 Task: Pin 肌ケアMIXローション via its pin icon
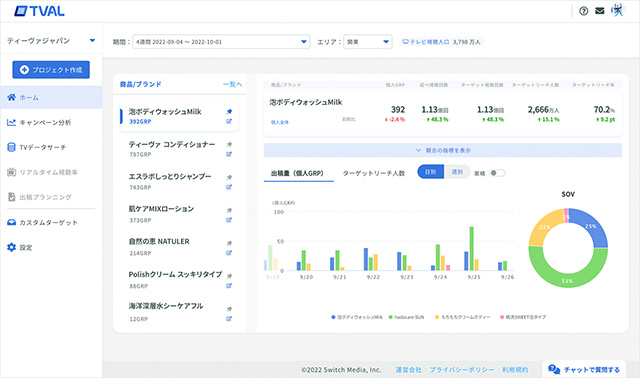[x=229, y=210]
